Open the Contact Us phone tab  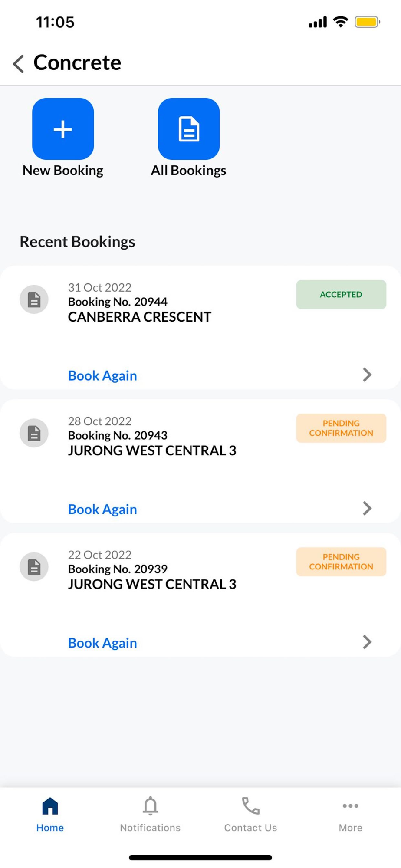[250, 814]
